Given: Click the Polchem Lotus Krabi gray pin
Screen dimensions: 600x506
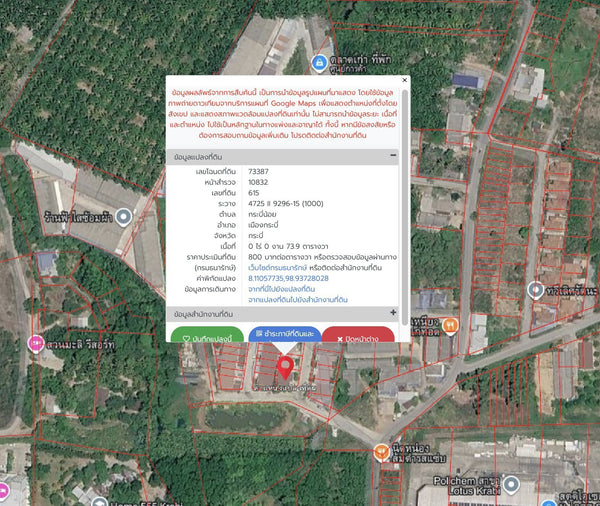Looking at the screenshot, I should pyautogui.click(x=511, y=485).
